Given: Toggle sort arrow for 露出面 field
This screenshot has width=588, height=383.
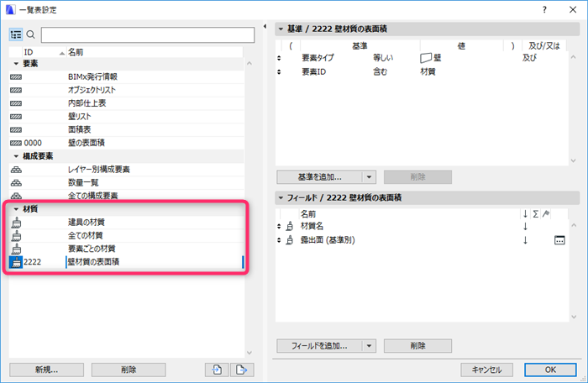Looking at the screenshot, I should click(525, 240).
